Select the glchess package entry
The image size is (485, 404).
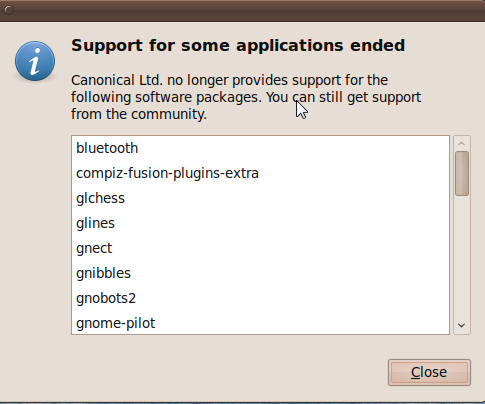(x=260, y=198)
